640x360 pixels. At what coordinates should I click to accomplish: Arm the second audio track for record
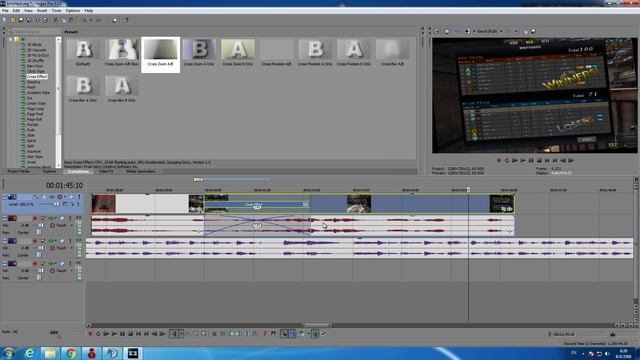(x=35, y=241)
